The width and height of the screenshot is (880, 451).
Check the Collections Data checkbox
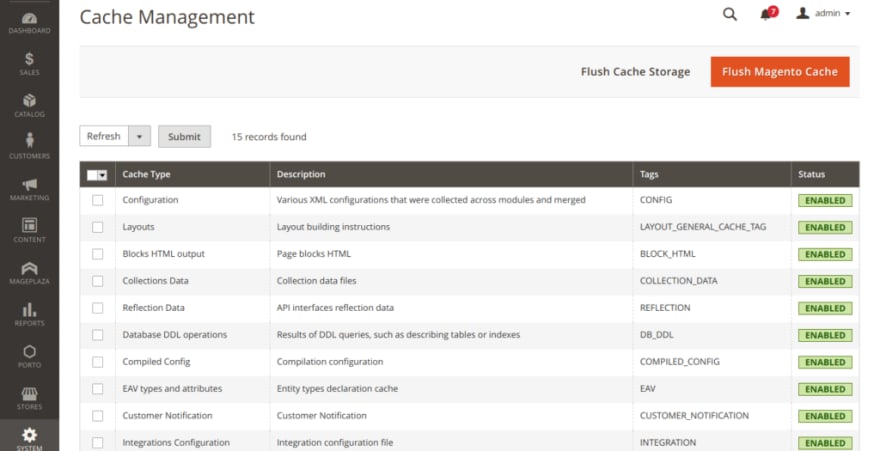(x=98, y=280)
